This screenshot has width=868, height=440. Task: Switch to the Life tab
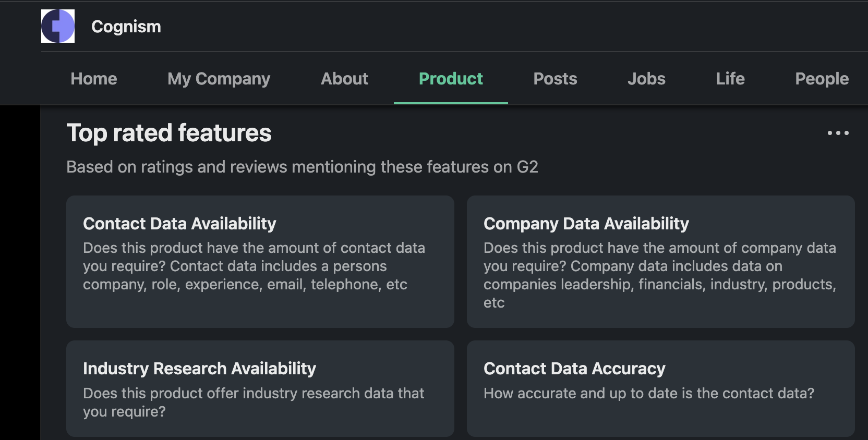[x=730, y=79]
